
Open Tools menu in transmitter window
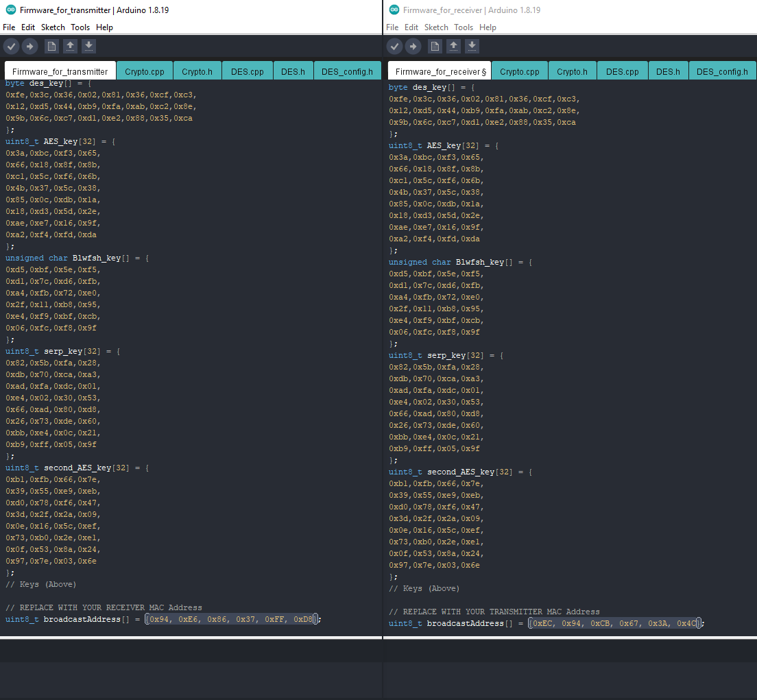[x=80, y=27]
